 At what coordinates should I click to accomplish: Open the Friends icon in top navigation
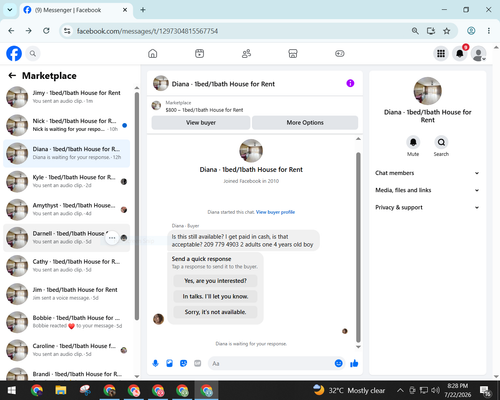pyautogui.click(x=246, y=53)
